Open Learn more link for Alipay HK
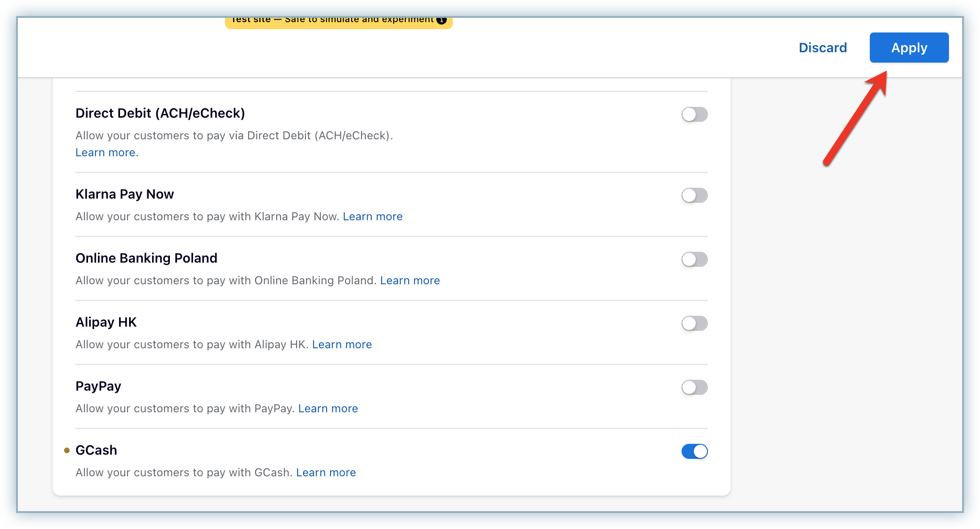This screenshot has height=529, width=980. click(x=342, y=345)
